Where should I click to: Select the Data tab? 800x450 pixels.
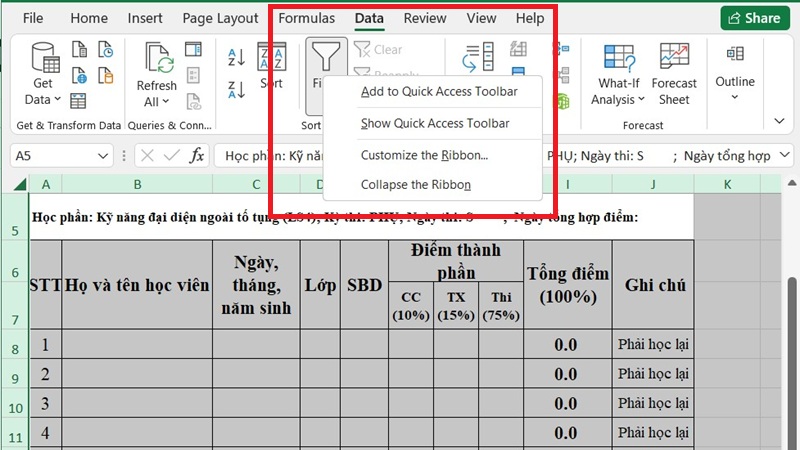point(369,18)
